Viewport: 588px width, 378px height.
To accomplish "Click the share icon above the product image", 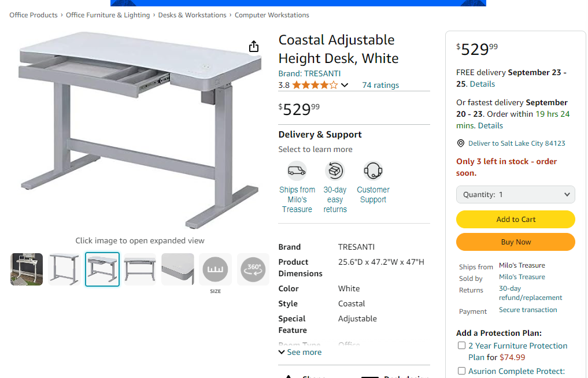I will point(253,46).
